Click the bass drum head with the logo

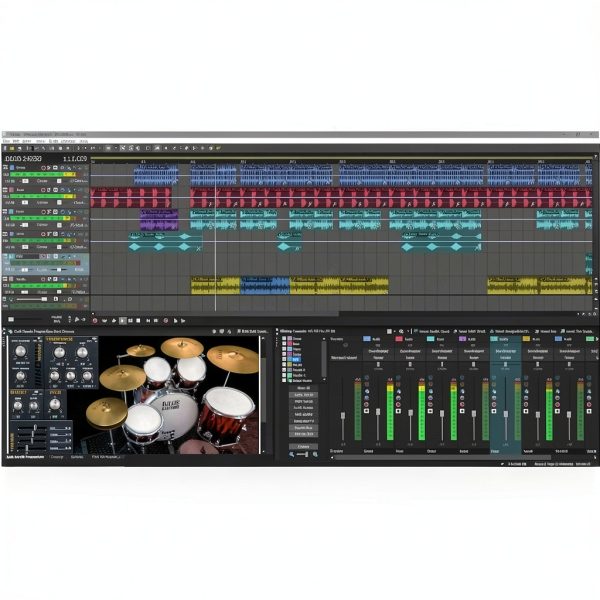point(176,414)
